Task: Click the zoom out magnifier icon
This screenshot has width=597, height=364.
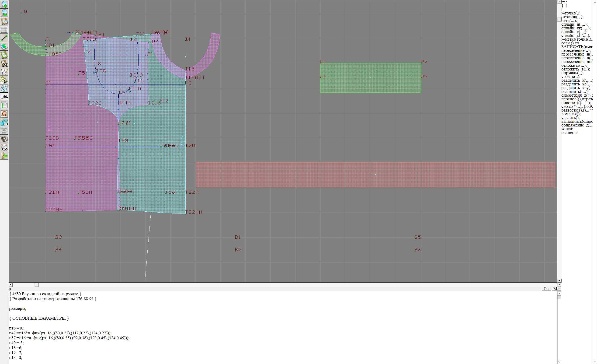Action: pos(4,13)
